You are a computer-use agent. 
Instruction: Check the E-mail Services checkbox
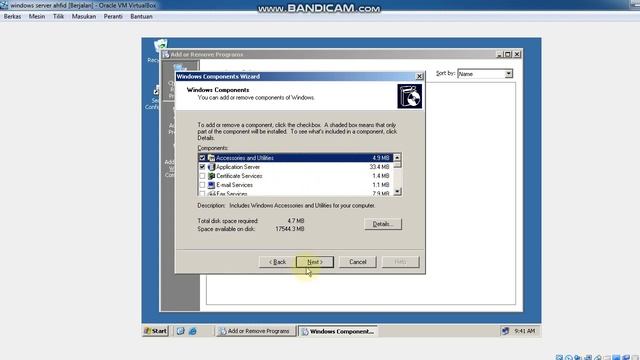click(x=202, y=185)
